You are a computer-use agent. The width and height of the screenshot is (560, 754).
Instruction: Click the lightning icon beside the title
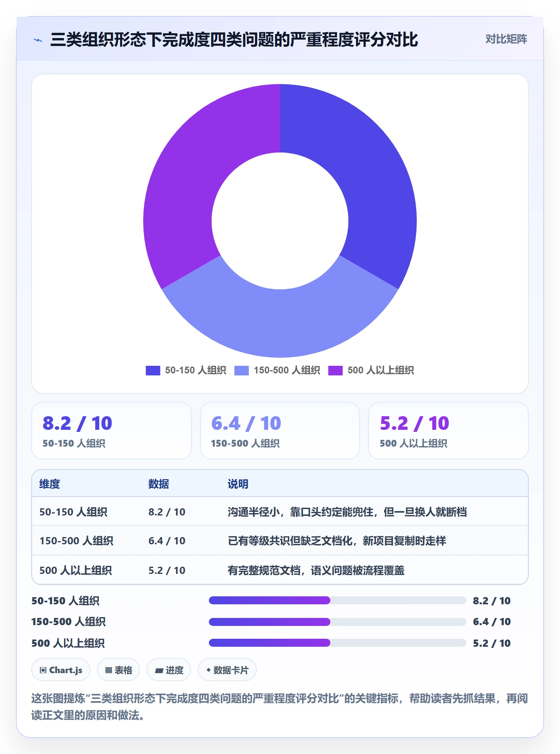coord(38,40)
